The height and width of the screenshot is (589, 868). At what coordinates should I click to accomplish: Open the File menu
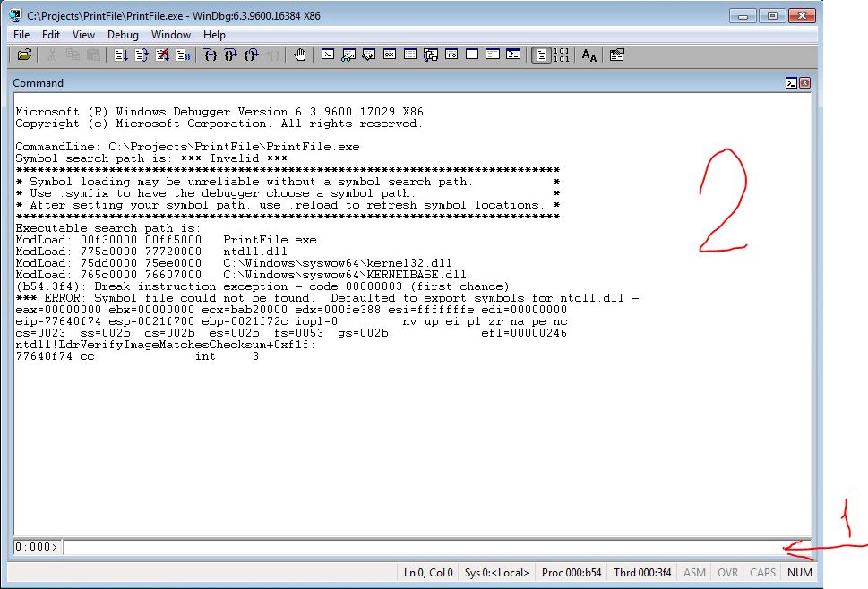click(x=21, y=35)
